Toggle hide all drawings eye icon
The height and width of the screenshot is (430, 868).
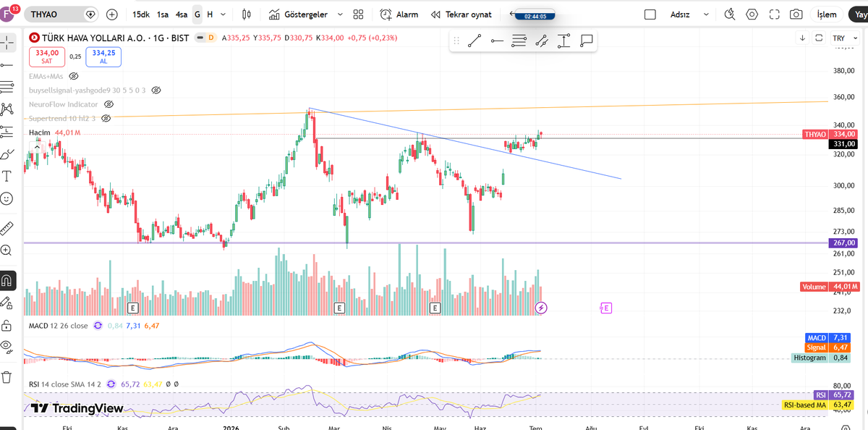[7, 346]
